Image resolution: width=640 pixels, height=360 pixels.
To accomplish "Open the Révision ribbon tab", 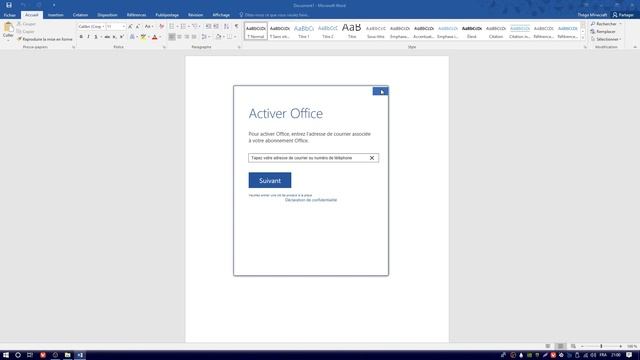I will (196, 15).
